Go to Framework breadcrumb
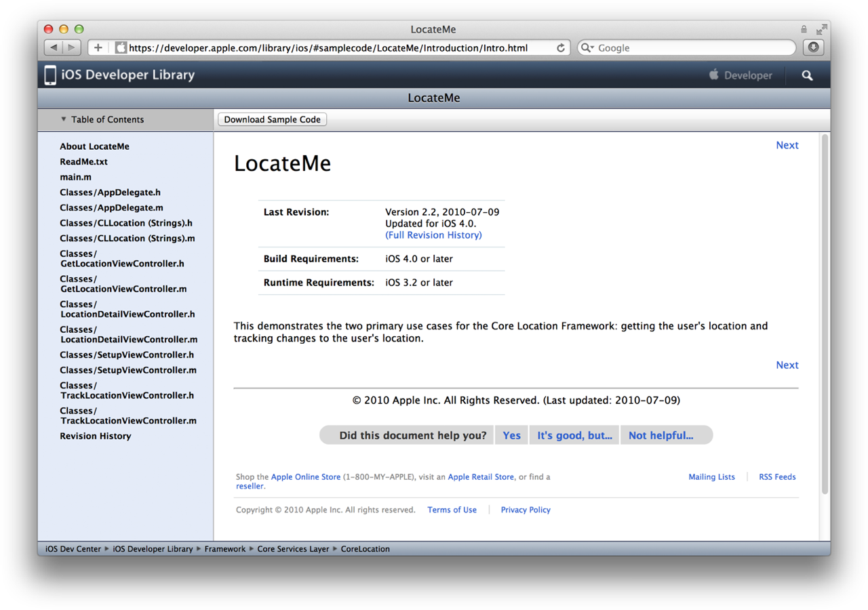Viewport: 868px width, 610px height. (225, 549)
